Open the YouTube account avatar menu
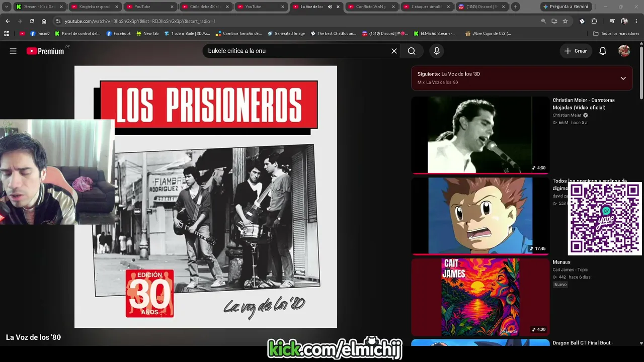The height and width of the screenshot is (362, 644). (x=624, y=51)
